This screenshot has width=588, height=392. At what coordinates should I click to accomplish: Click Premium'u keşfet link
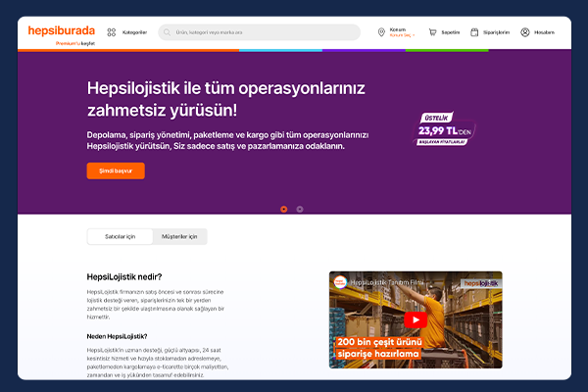[75, 43]
